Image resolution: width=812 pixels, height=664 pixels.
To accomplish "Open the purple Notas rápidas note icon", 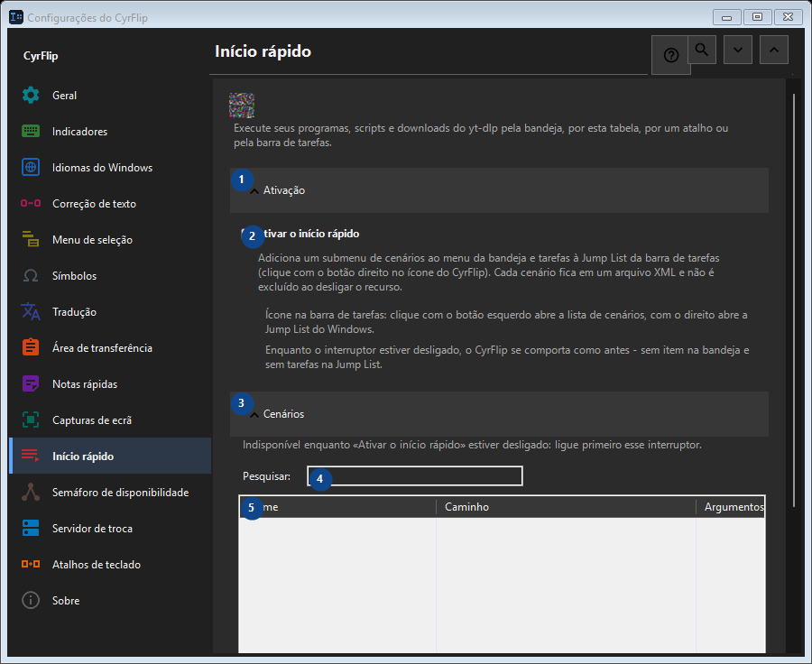I will point(31,383).
